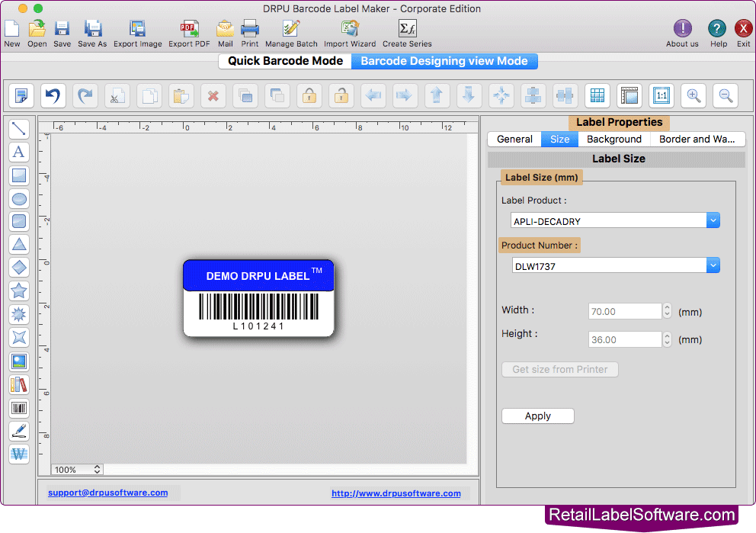Open the Border and Wa... tab

click(697, 140)
